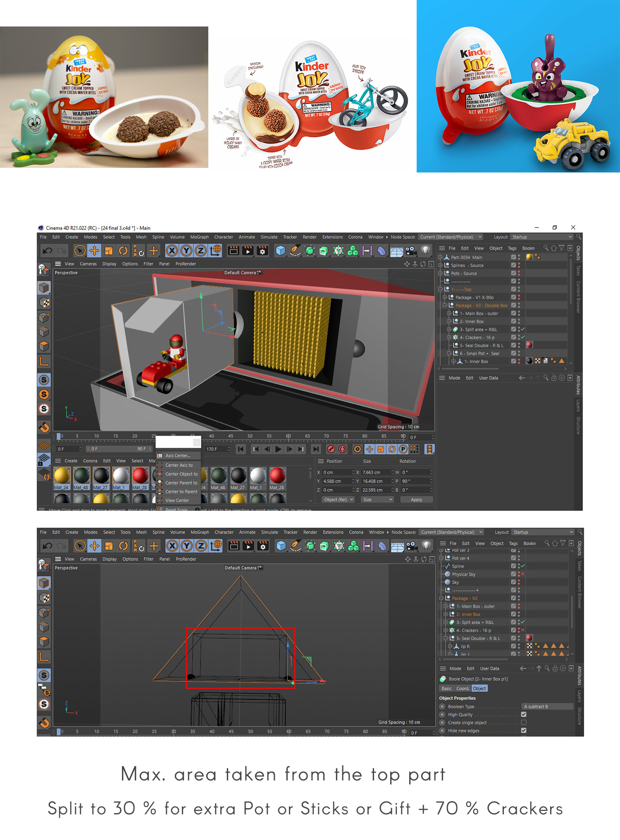Click the lock icon in lower Attributes manager
The width and height of the screenshot is (620, 840).
(555, 668)
